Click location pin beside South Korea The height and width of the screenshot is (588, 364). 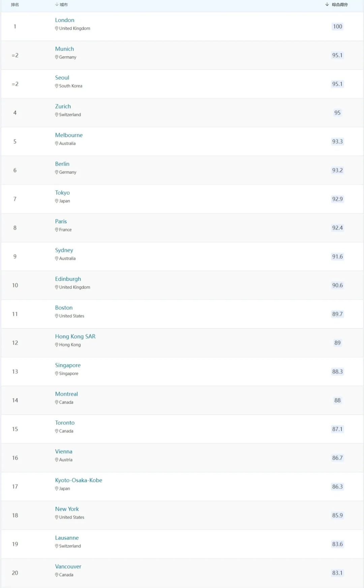(x=57, y=86)
